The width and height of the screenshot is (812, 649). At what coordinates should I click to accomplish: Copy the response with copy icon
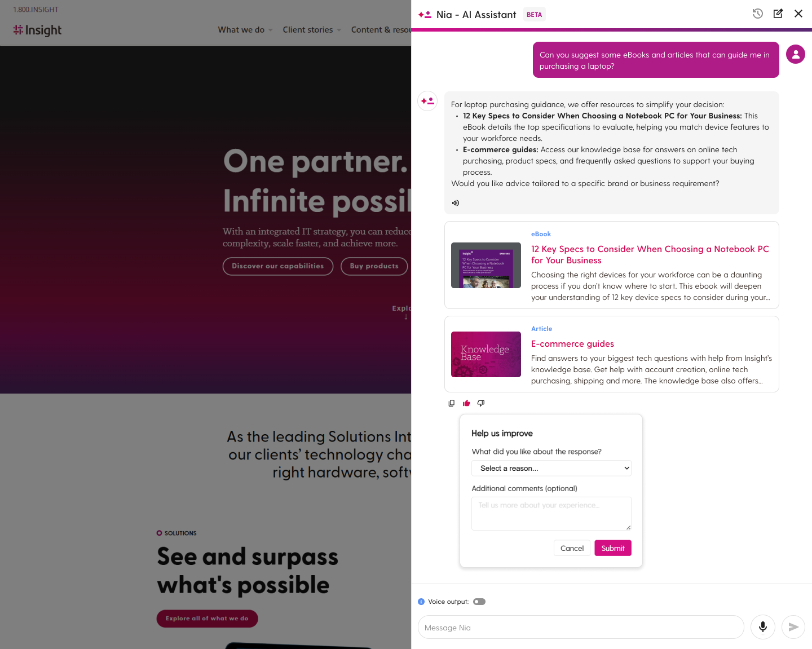452,403
